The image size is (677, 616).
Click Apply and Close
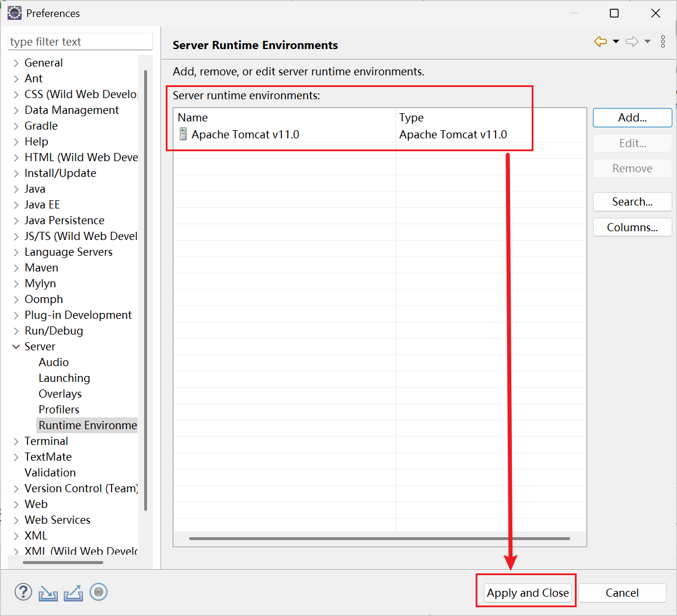tap(528, 593)
